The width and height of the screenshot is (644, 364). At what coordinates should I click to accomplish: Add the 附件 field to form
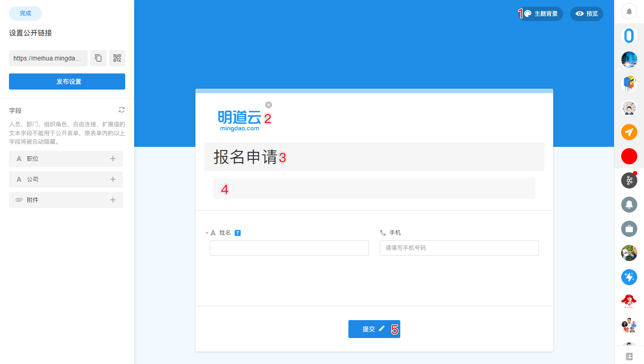click(113, 200)
